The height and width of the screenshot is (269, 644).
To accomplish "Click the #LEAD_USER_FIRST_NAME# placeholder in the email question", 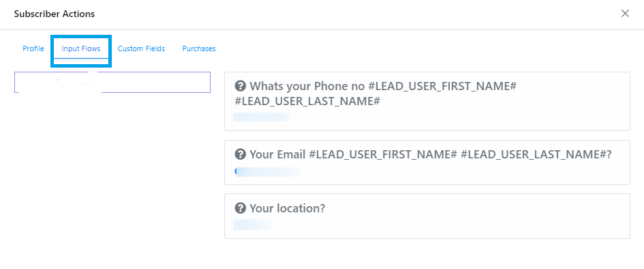I will coord(383,154).
